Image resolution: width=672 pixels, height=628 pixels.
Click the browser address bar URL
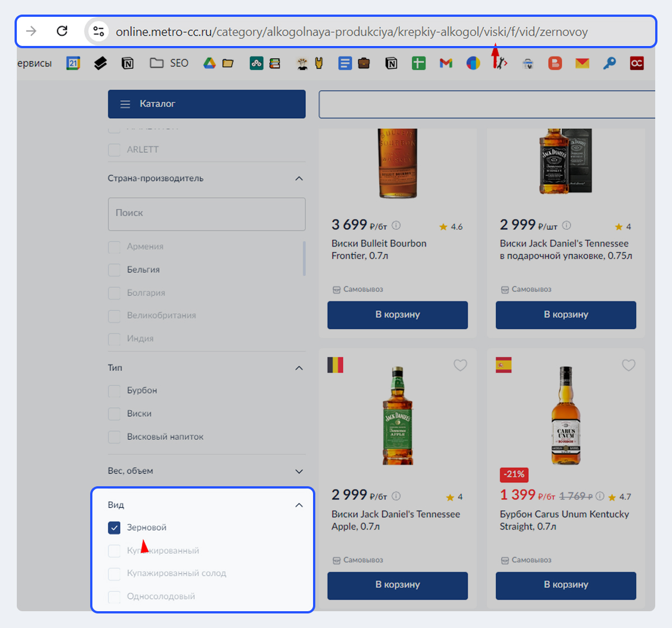click(352, 32)
